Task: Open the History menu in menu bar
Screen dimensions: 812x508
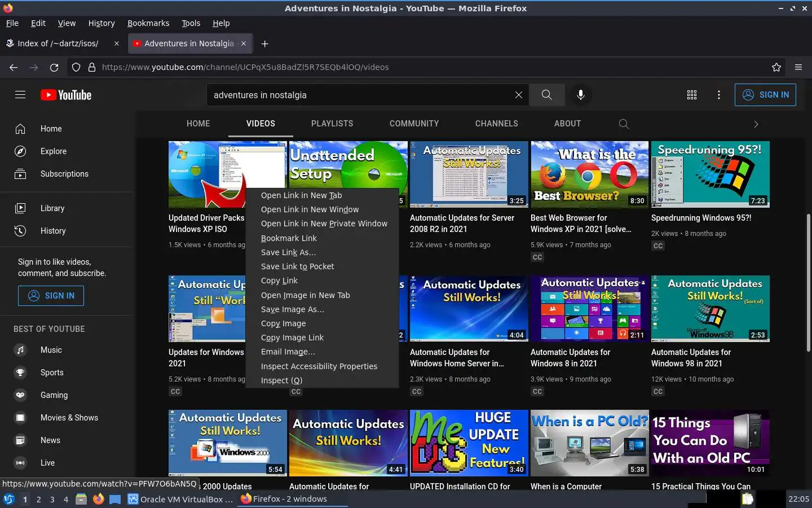Action: [101, 23]
